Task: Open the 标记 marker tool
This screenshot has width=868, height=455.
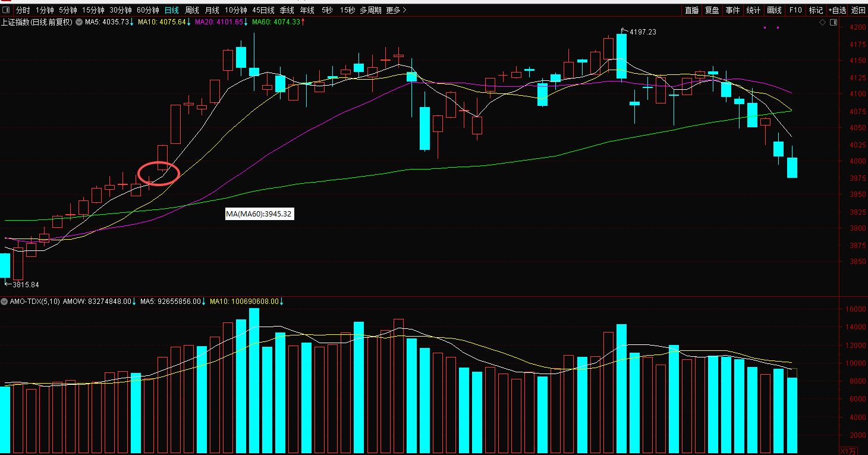Action: click(816, 10)
